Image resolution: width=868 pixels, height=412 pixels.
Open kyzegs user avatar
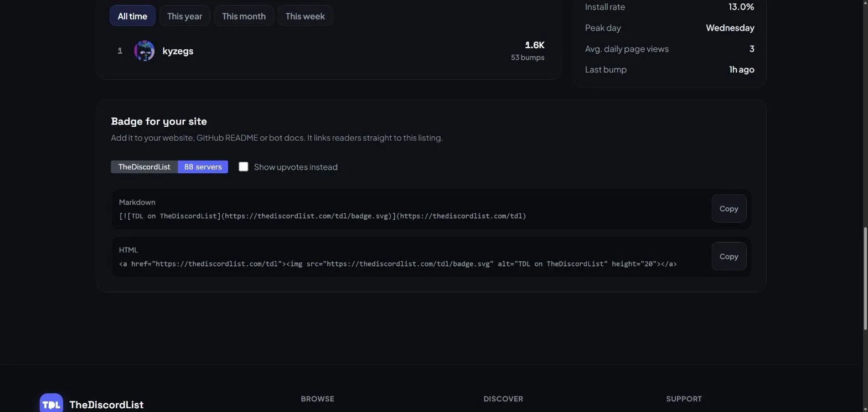[144, 51]
